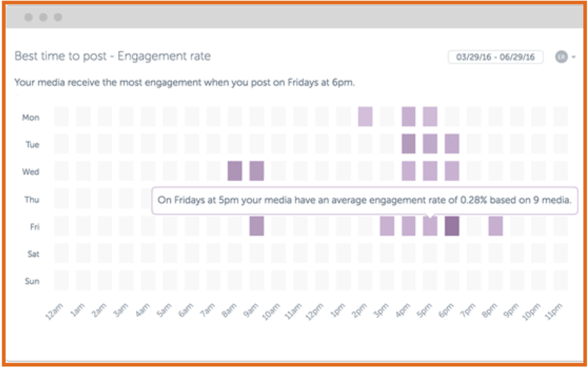Viewport: 588px width, 368px height.
Task: Click the engagement rate tooltip box
Action: click(365, 201)
